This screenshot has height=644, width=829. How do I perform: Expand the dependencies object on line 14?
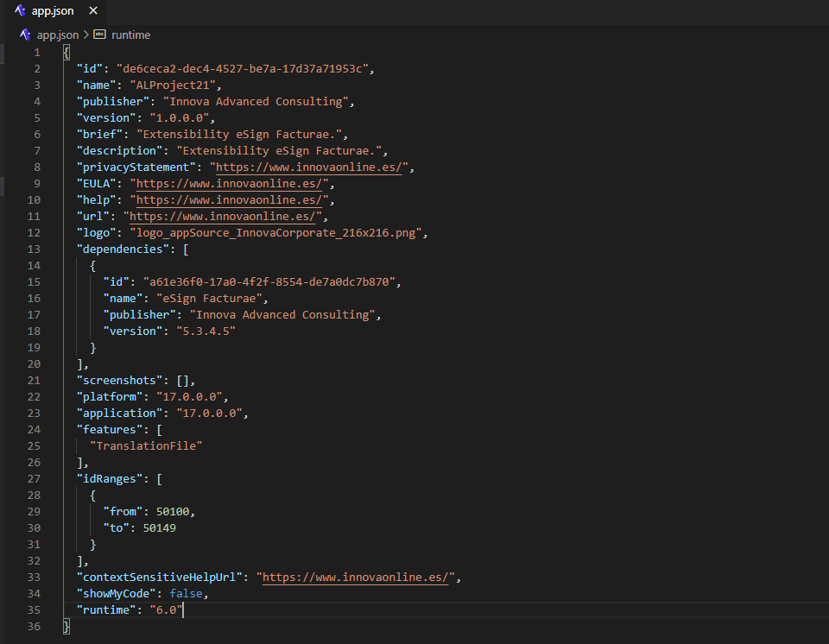pos(55,265)
